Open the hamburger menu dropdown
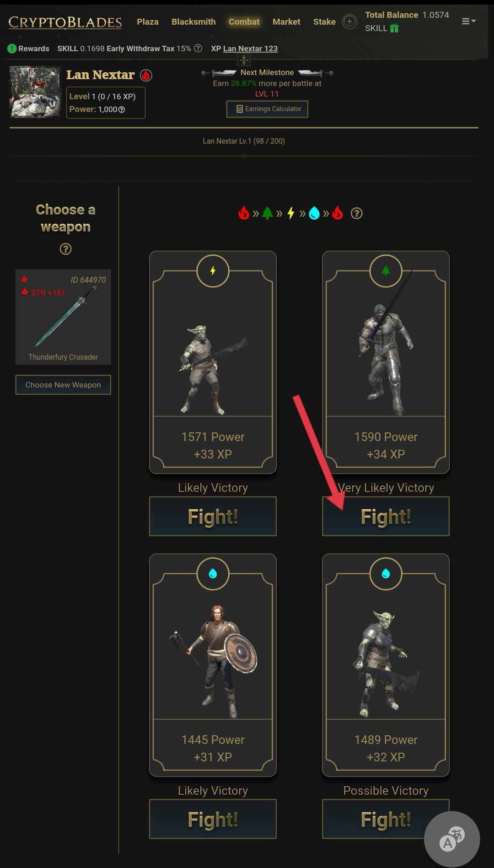The height and width of the screenshot is (868, 494). point(468,22)
